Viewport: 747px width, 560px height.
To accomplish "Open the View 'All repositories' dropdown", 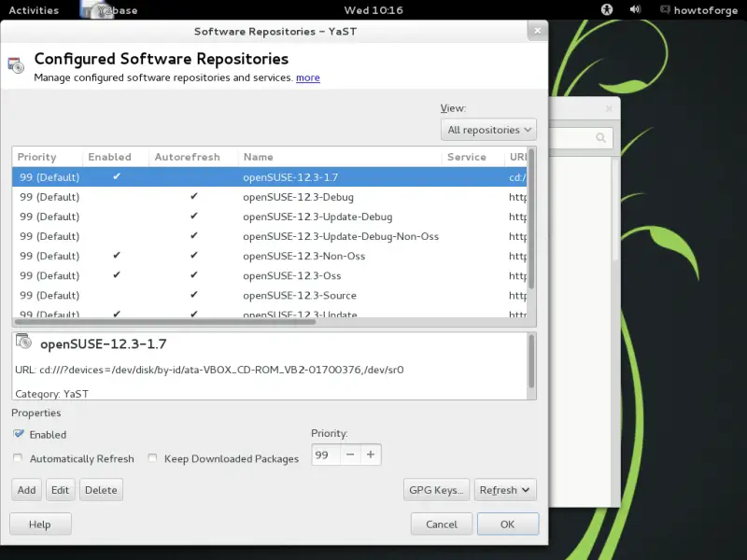I will 488,130.
